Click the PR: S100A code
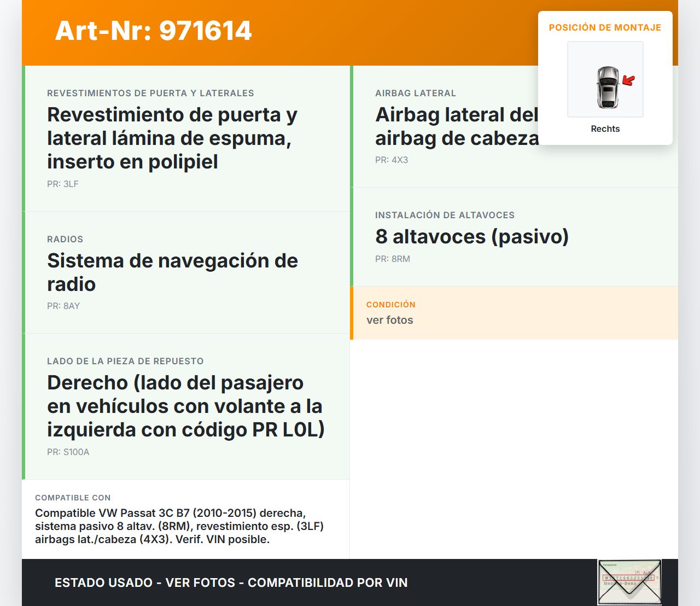 [68, 452]
